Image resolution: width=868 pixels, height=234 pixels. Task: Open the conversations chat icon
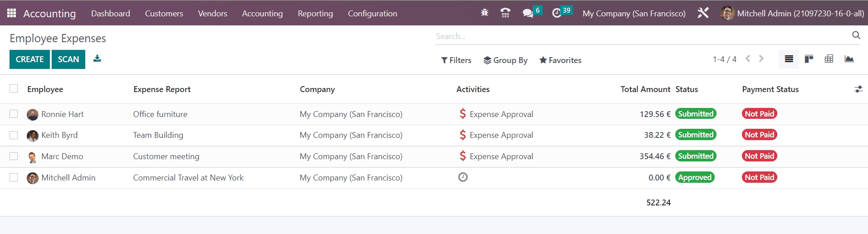point(528,13)
